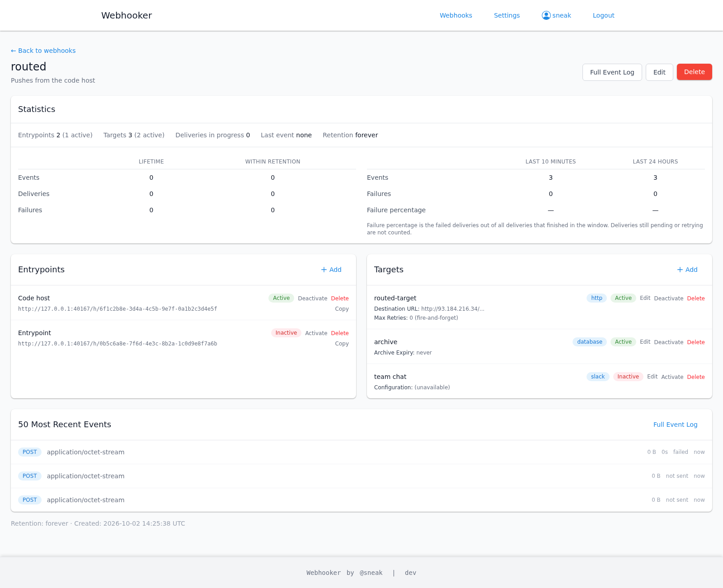723x588 pixels.
Task: Delete the routed-target target
Action: 696,299
